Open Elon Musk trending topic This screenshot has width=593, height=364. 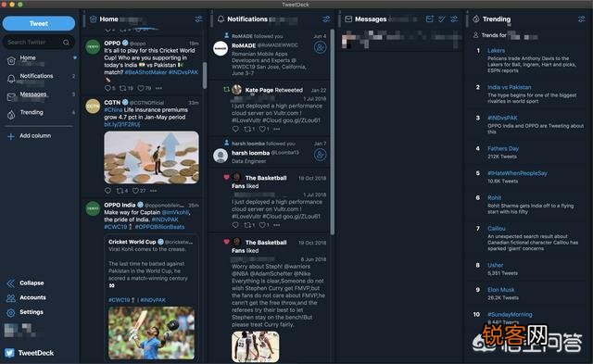[x=500, y=290]
